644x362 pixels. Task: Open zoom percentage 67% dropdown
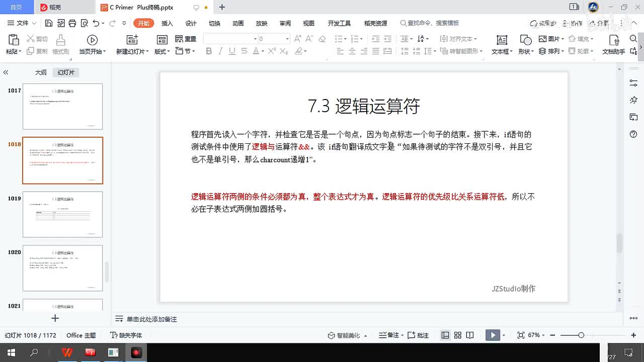536,335
